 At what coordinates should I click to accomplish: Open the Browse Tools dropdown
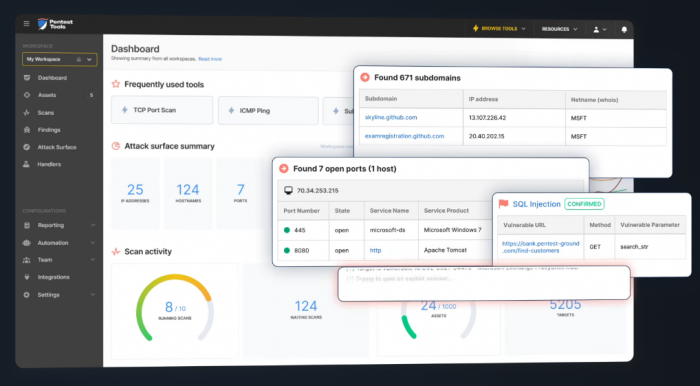499,29
